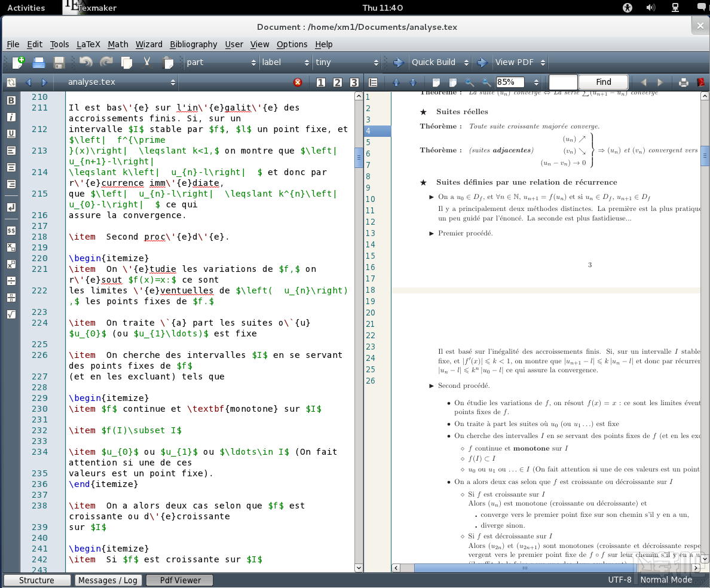Open the Math menu

point(118,44)
